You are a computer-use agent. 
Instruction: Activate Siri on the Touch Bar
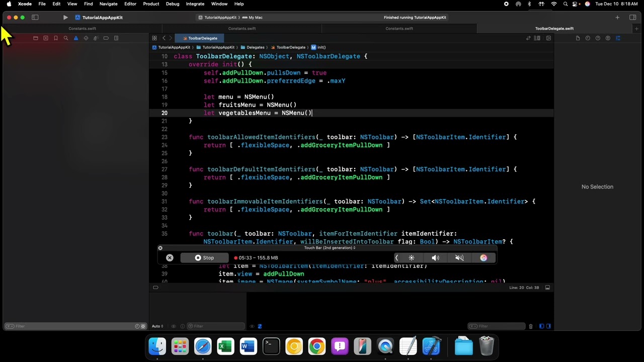484,258
